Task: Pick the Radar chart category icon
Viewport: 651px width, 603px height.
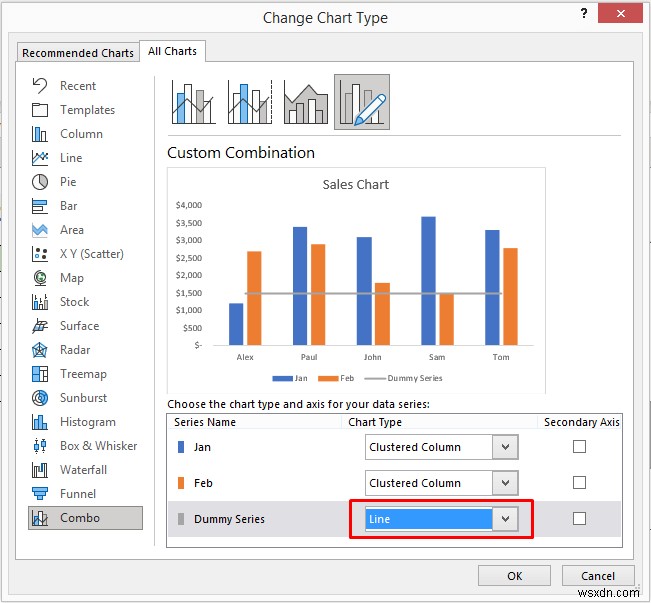Action: tap(40, 350)
